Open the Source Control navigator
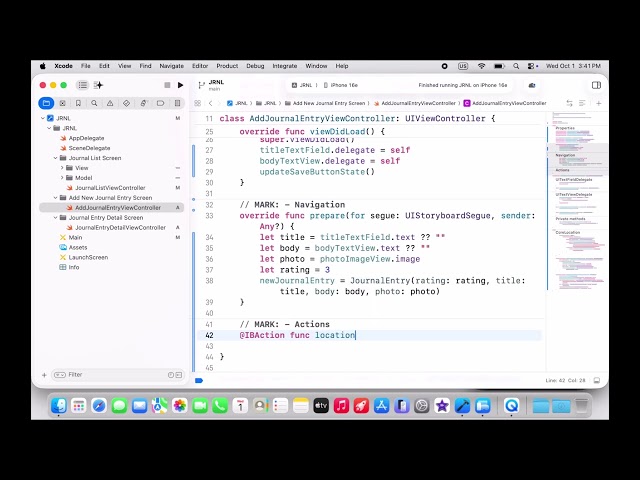Screen dimensions: 640x480 [62, 103]
